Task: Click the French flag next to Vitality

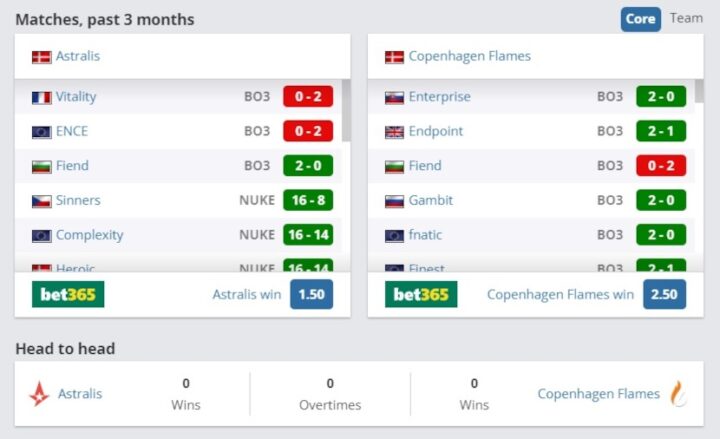Action: point(41,97)
